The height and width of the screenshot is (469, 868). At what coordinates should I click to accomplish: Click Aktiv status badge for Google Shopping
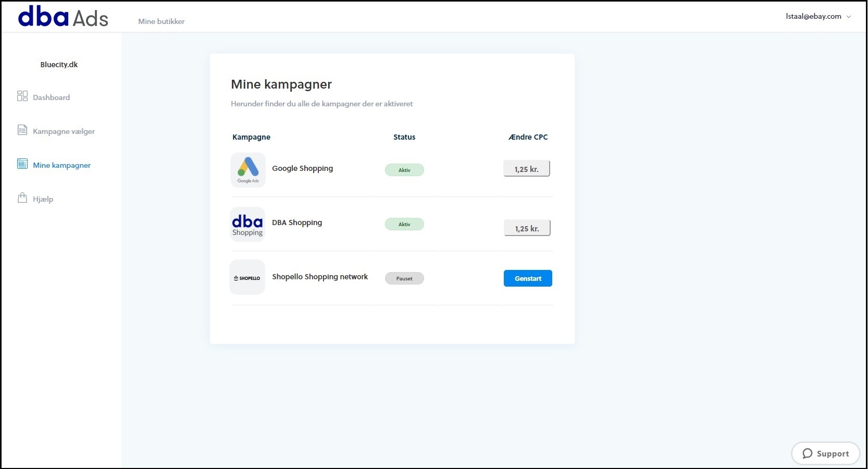pos(404,170)
